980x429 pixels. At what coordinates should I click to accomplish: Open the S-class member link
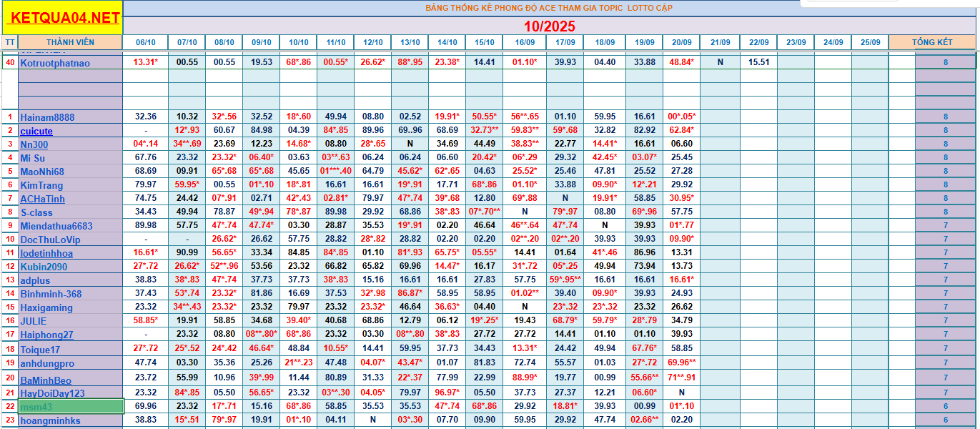click(x=36, y=212)
